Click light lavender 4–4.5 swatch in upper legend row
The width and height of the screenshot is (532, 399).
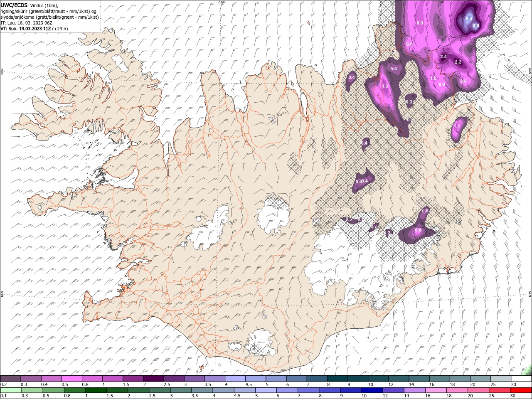[235, 379]
